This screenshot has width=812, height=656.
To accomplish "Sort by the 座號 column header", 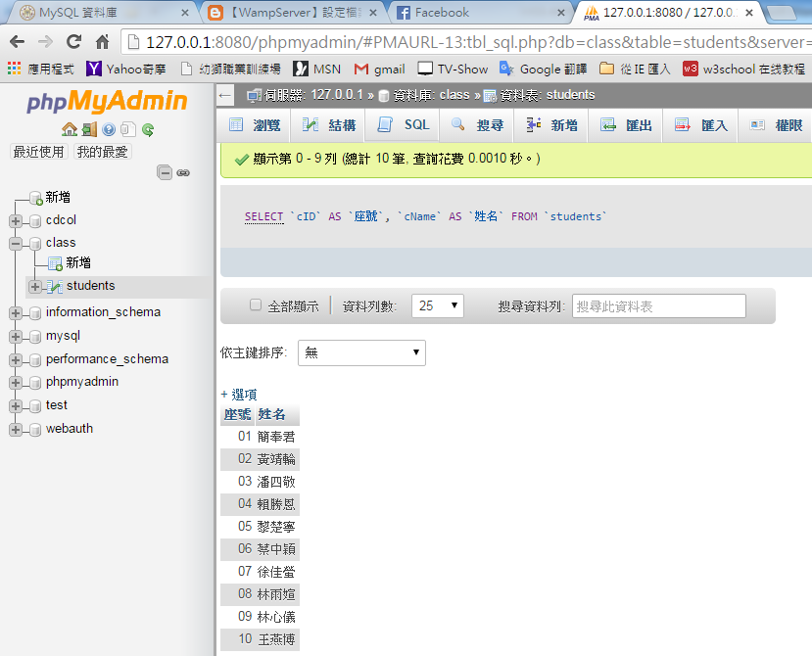I will [237, 415].
